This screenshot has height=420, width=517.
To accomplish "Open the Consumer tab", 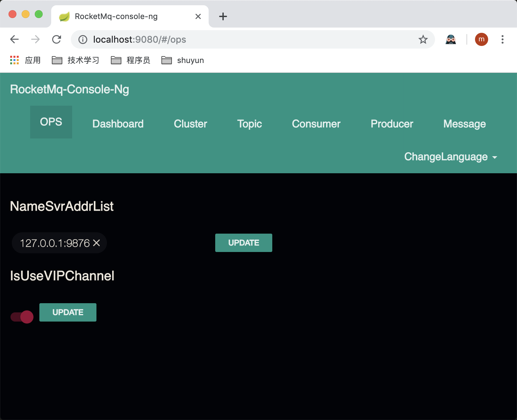I will (x=316, y=124).
